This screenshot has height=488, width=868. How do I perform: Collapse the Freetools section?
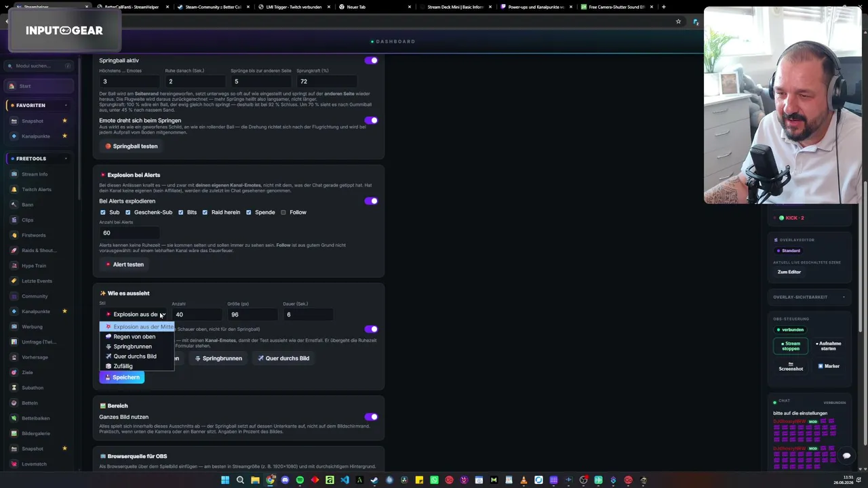[66, 159]
